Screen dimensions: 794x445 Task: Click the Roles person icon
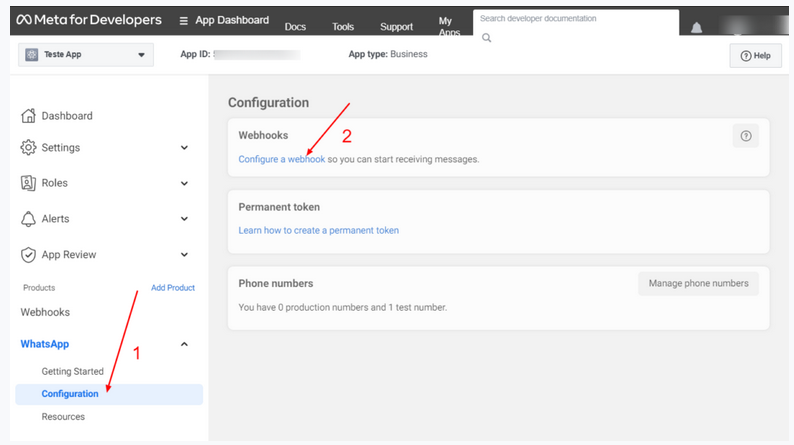click(29, 183)
